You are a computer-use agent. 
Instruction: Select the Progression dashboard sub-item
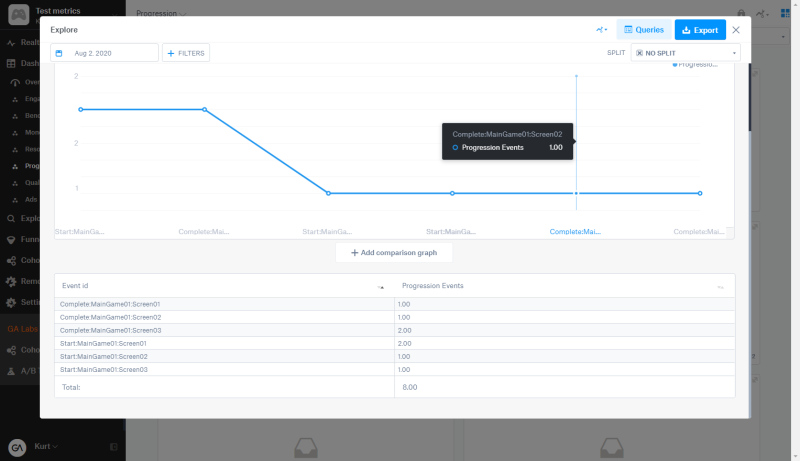[x=26, y=166]
